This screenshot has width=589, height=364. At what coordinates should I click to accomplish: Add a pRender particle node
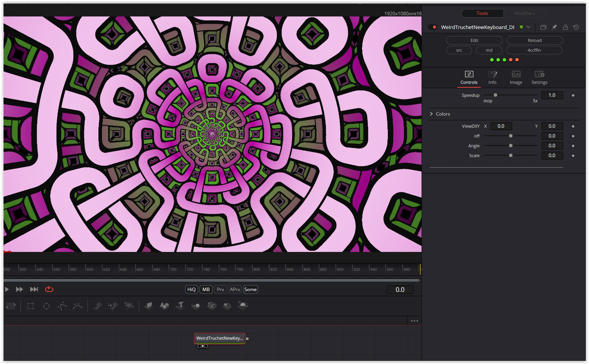129,306
